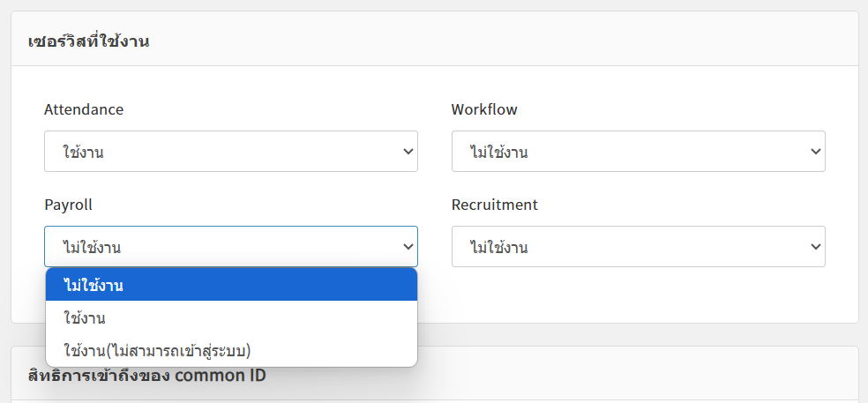Open the Workflow service dropdown
The height and width of the screenshot is (403, 868).
click(638, 152)
